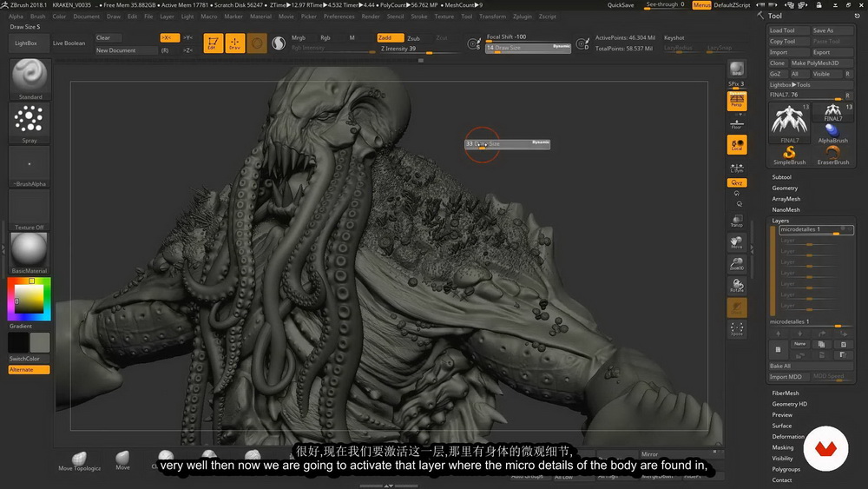
Task: Open the Document menu
Action: tap(86, 17)
